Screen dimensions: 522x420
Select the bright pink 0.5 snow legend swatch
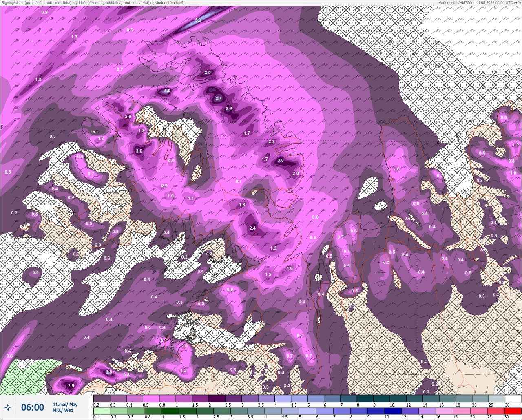pyautogui.click(x=151, y=398)
